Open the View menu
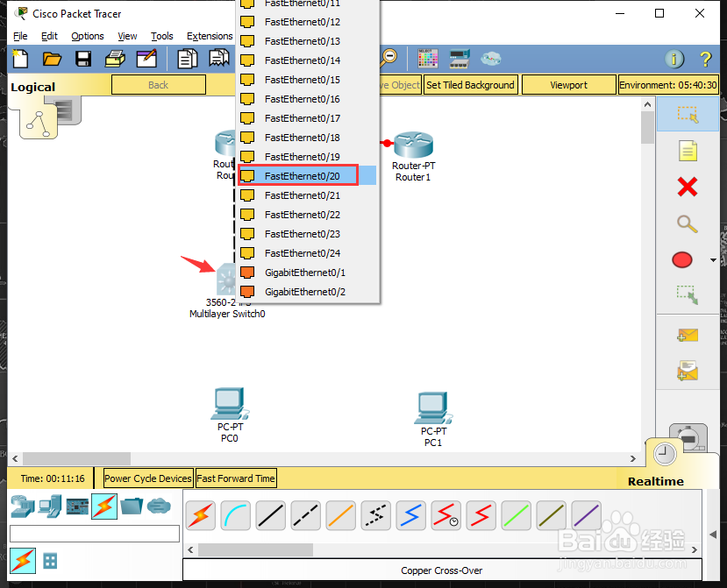Screen dimensions: 727x588 (127, 36)
